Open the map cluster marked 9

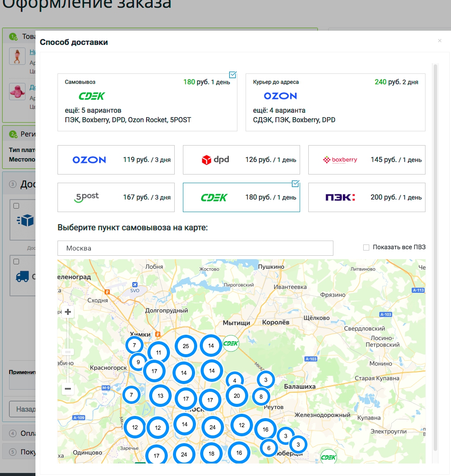tap(138, 362)
